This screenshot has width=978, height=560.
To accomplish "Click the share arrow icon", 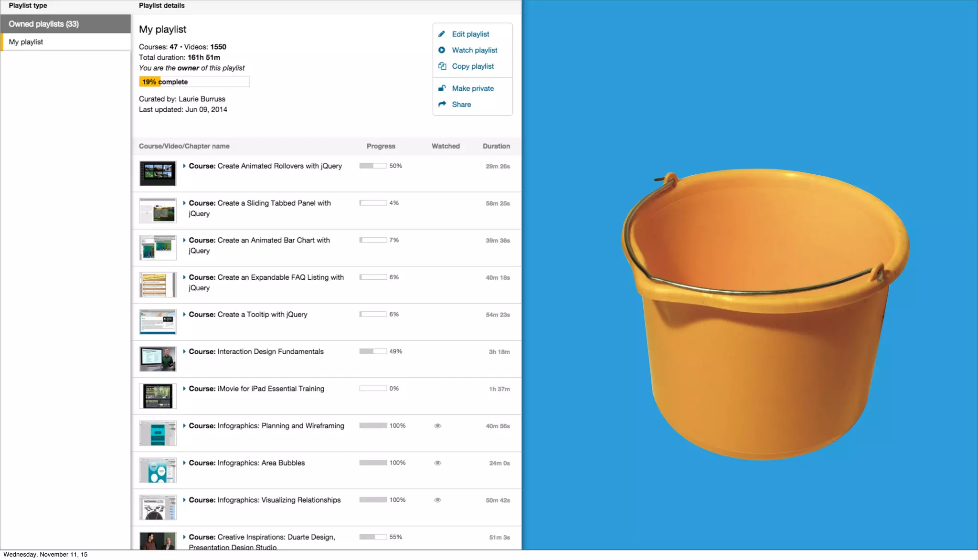I will tap(442, 104).
